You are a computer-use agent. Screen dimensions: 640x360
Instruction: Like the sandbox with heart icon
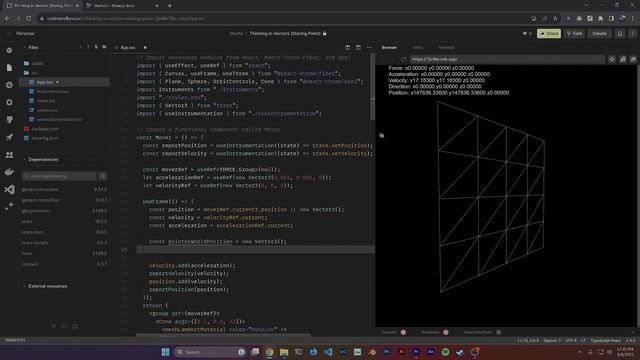[524, 33]
